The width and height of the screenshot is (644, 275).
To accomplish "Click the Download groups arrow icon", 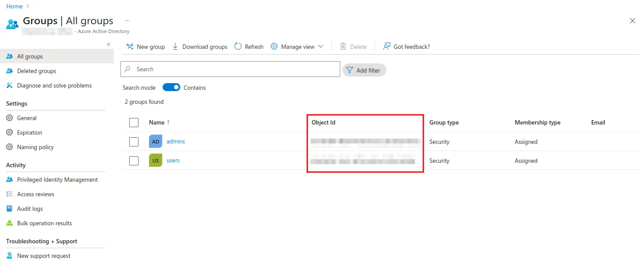I will point(175,47).
